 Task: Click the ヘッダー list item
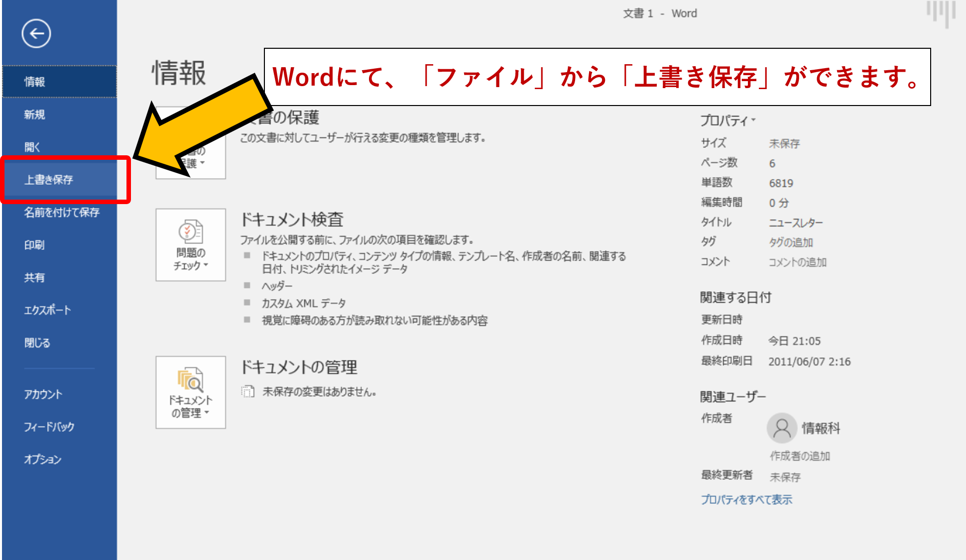click(x=277, y=286)
